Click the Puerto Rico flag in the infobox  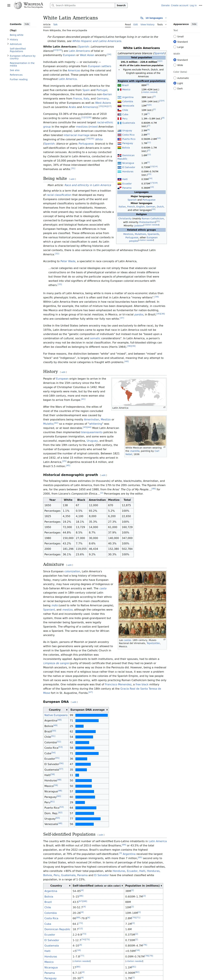point(119,139)
